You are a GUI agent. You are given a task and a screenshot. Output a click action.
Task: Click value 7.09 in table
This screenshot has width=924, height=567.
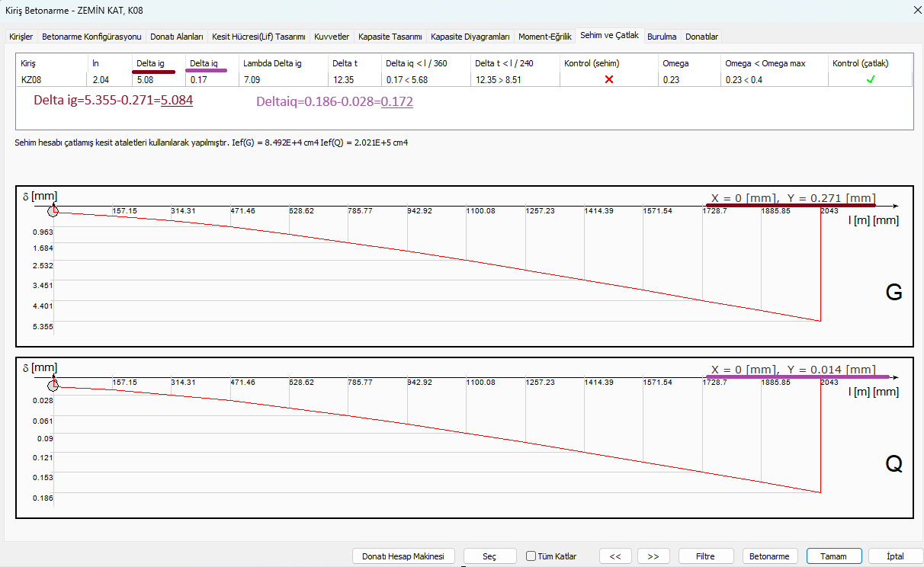click(x=252, y=79)
